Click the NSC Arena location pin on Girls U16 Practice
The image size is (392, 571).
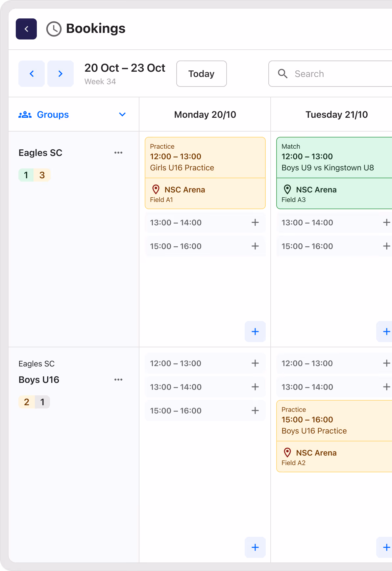point(156,189)
